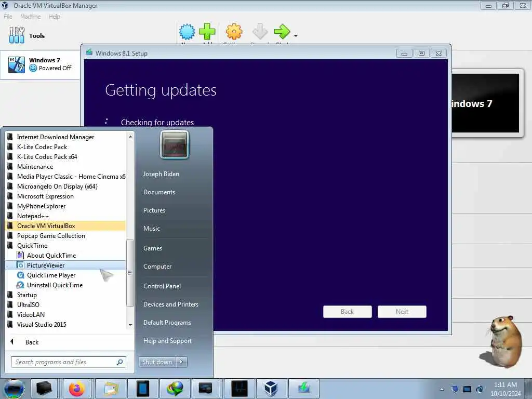Click the programs list scrollbar thumb

click(x=130, y=273)
